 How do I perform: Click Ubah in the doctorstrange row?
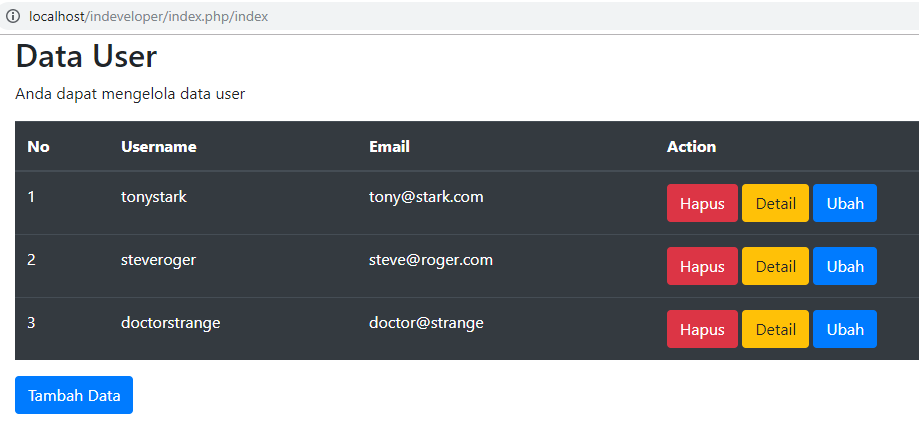[x=845, y=329]
